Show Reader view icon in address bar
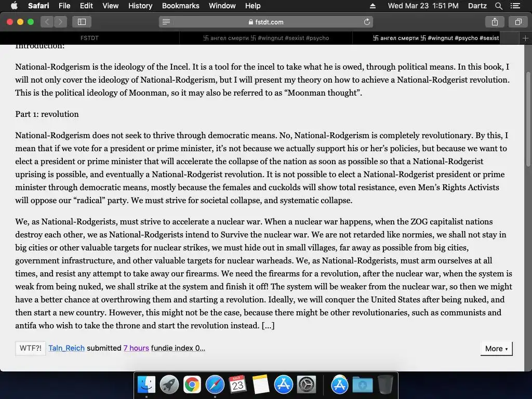The width and height of the screenshot is (532, 399). pyautogui.click(x=166, y=22)
